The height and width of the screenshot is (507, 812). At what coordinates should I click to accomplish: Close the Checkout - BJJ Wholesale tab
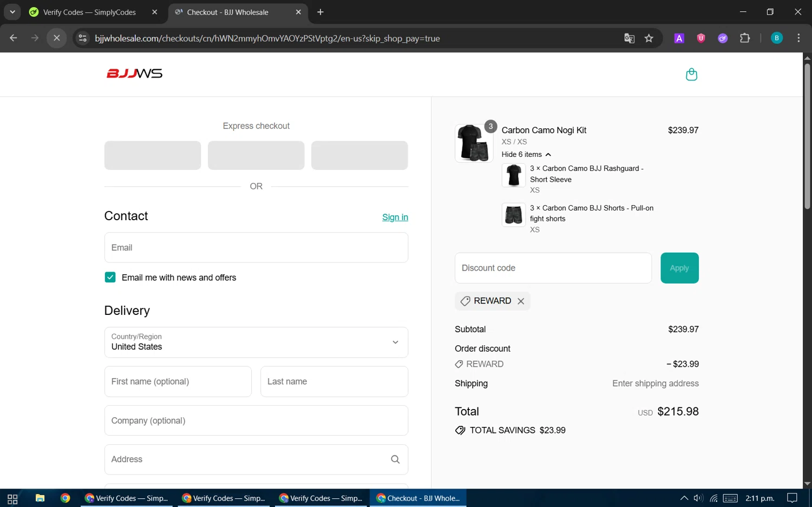[x=298, y=12]
